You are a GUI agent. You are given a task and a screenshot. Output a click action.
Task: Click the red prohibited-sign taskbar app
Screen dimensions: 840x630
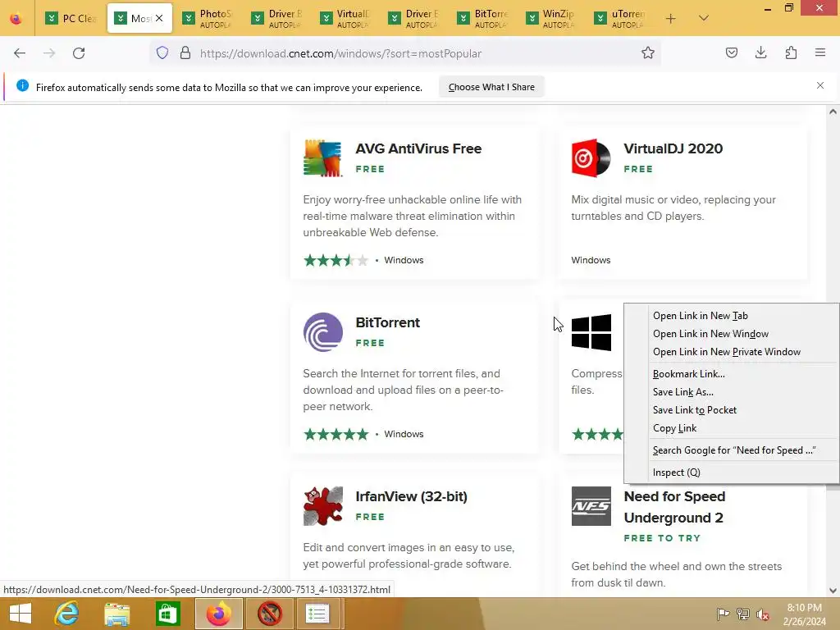click(269, 614)
